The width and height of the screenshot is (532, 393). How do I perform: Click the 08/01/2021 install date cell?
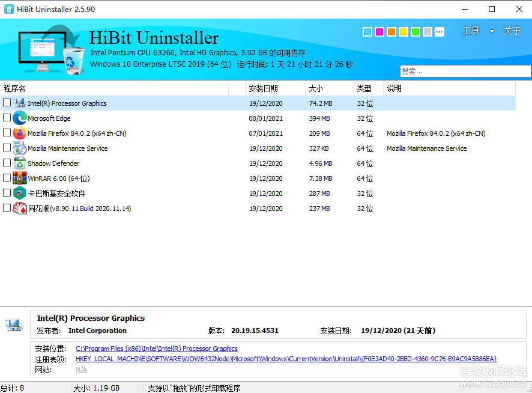[265, 118]
